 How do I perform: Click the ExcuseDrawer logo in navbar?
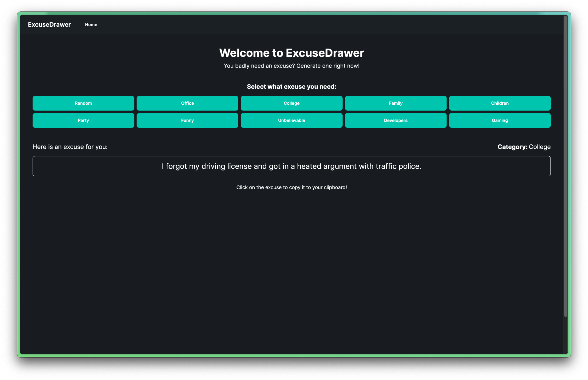tap(49, 25)
